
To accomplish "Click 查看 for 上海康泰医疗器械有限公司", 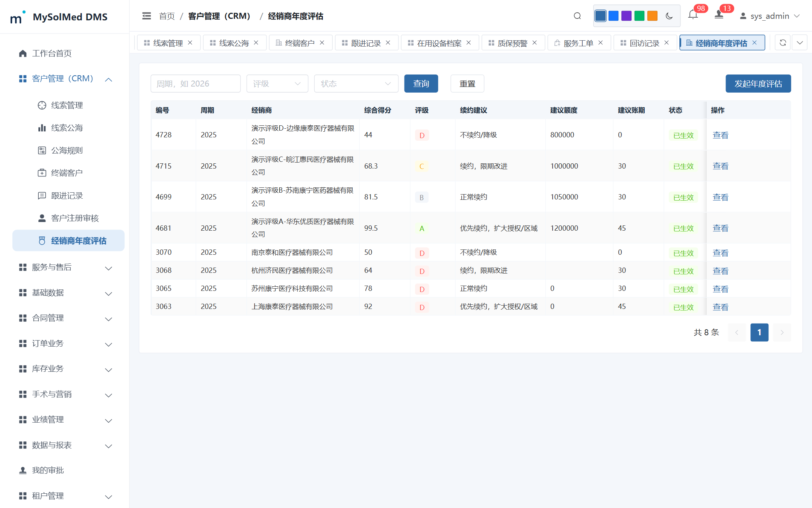I will 720,307.
